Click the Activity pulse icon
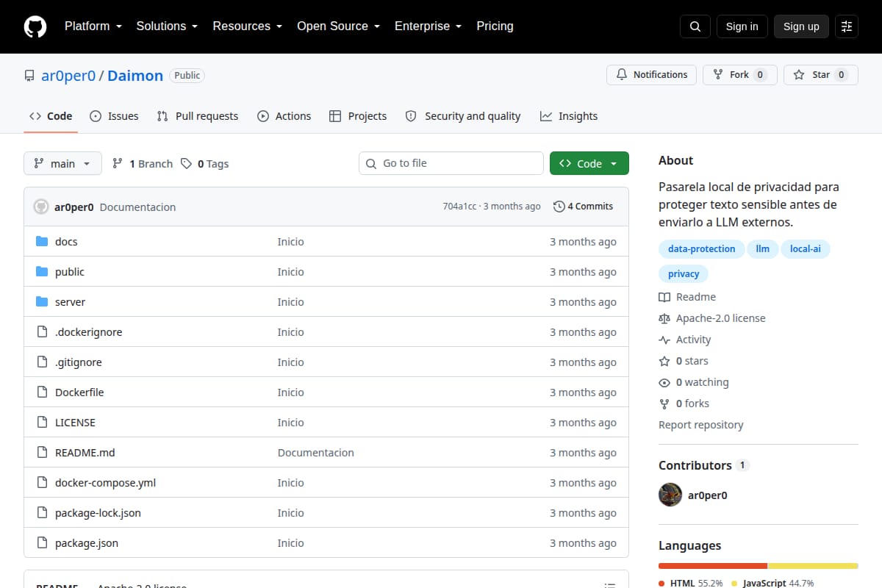This screenshot has width=882, height=588. (664, 340)
